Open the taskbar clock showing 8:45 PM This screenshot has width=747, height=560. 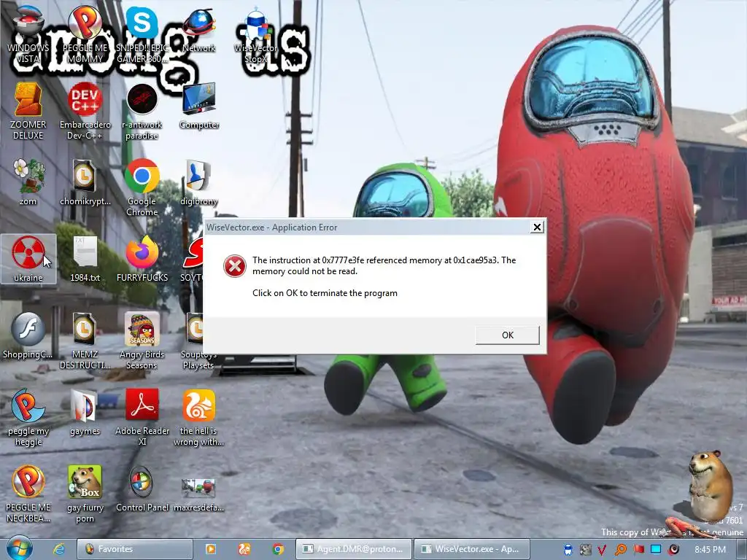(x=710, y=550)
